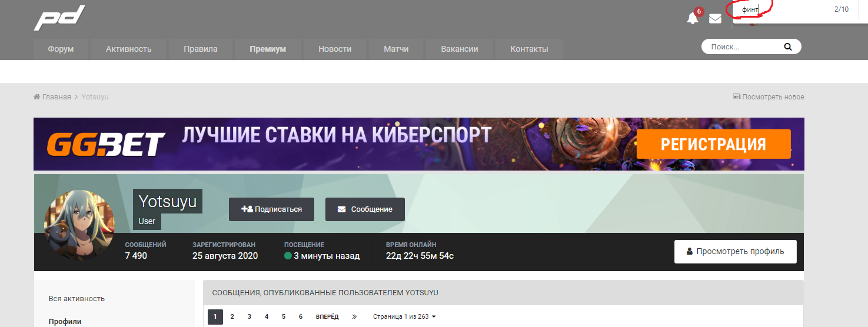Open the Новости tab

(335, 49)
